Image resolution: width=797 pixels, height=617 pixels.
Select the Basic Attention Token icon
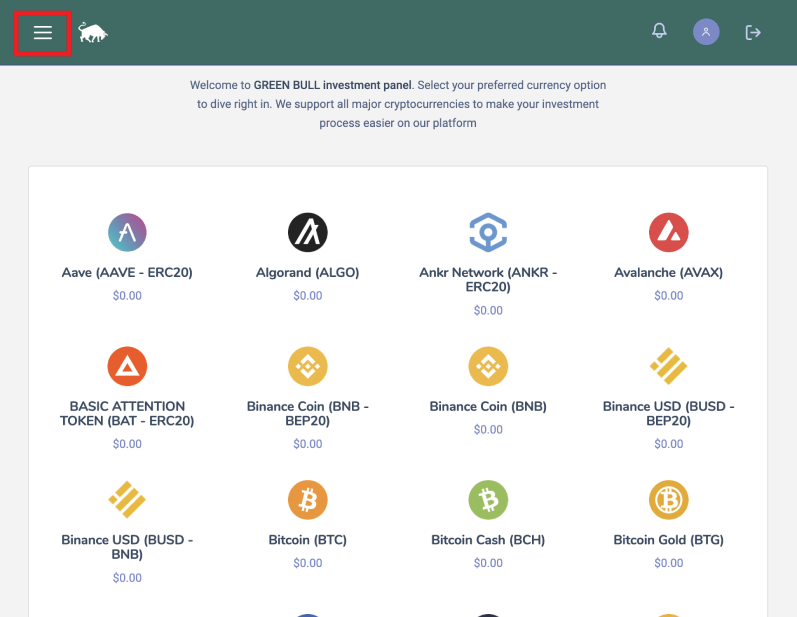pos(127,366)
